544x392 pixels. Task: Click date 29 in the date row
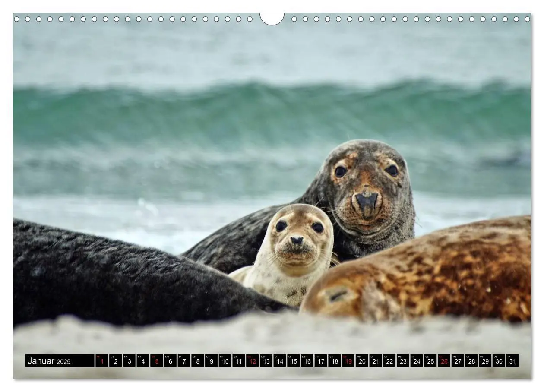485,361
